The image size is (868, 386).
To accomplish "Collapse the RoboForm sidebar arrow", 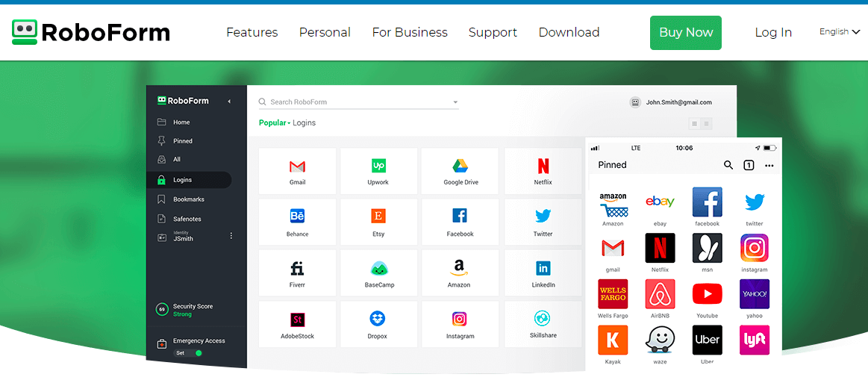I will click(x=229, y=102).
